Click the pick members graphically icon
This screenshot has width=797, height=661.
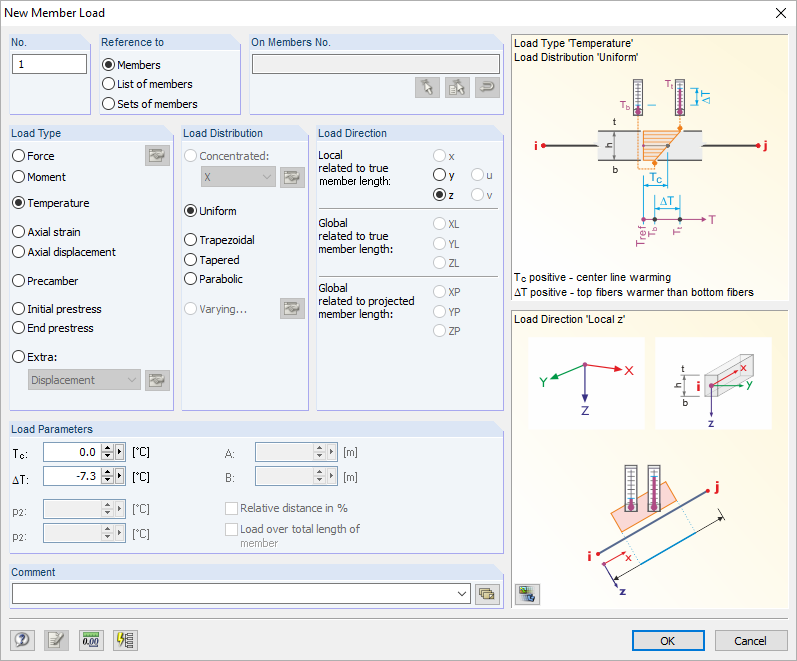point(427,87)
